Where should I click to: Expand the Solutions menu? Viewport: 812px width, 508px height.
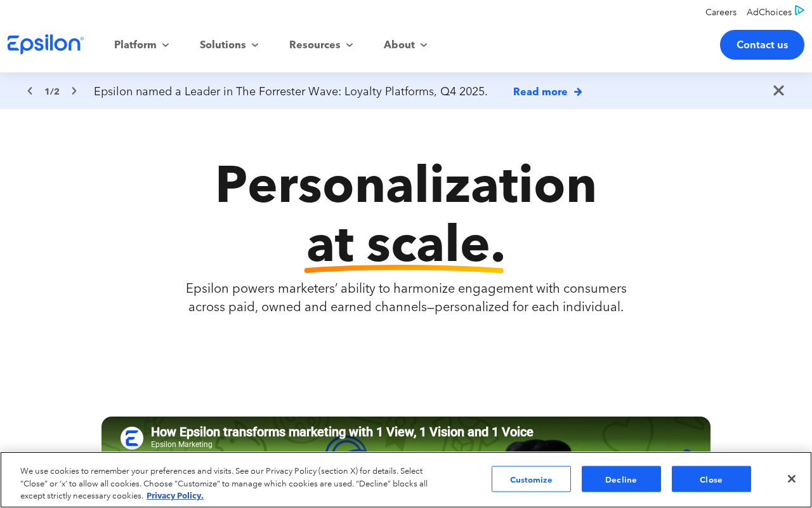coord(229,44)
